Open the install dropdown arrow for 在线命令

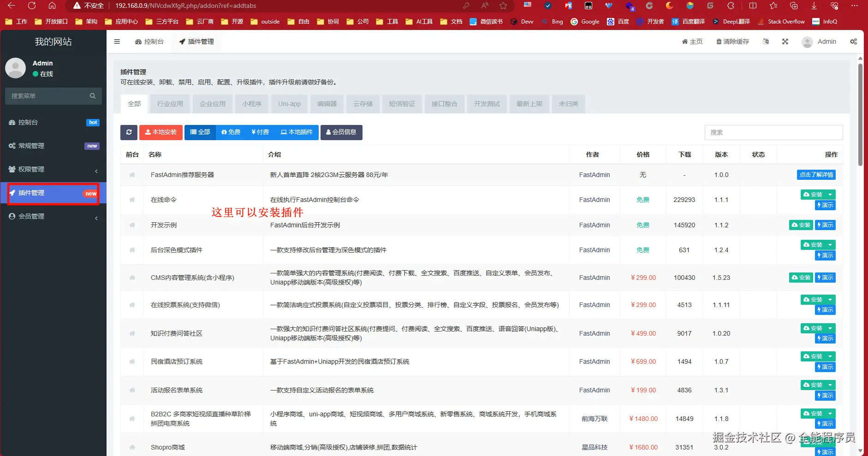830,195
